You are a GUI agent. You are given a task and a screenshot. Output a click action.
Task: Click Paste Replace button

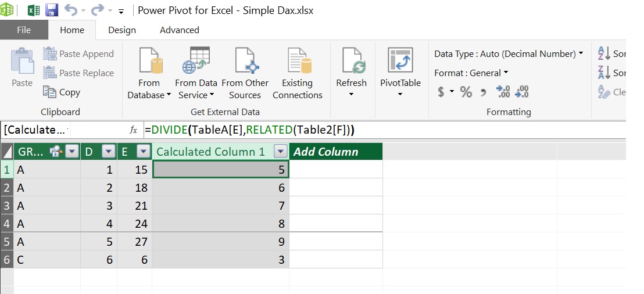pyautogui.click(x=78, y=73)
